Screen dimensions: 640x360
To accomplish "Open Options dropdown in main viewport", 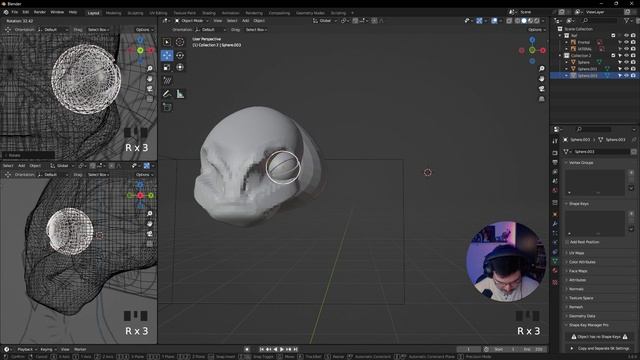I will [x=537, y=30].
